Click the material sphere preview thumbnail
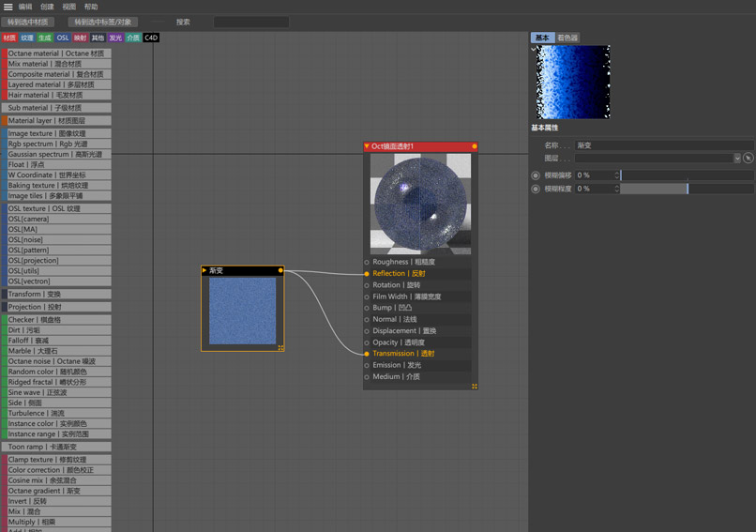Screen dimensions: 756x532 coord(420,204)
